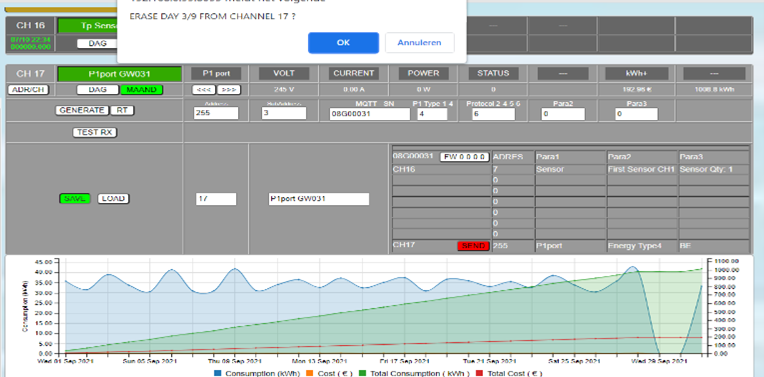Select the P1port GW031 channel header

click(119, 74)
